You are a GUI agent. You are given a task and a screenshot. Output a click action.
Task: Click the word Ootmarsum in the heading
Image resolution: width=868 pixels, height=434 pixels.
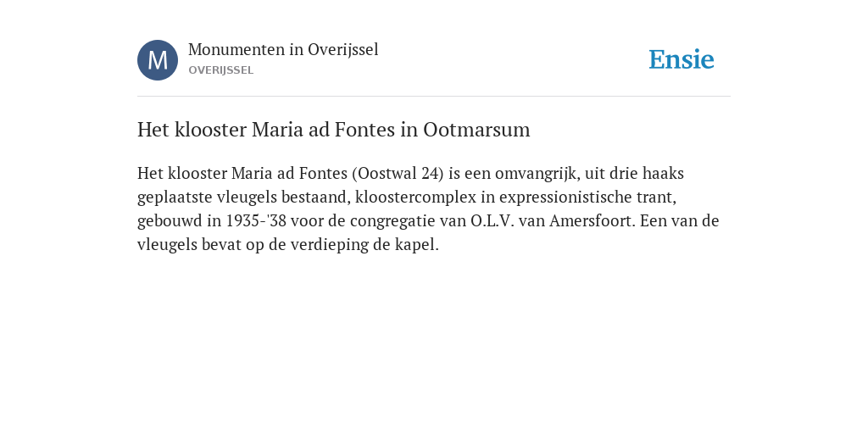point(476,130)
